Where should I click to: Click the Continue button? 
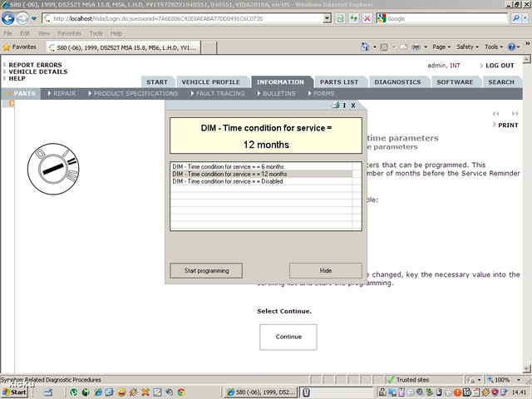[288, 337]
